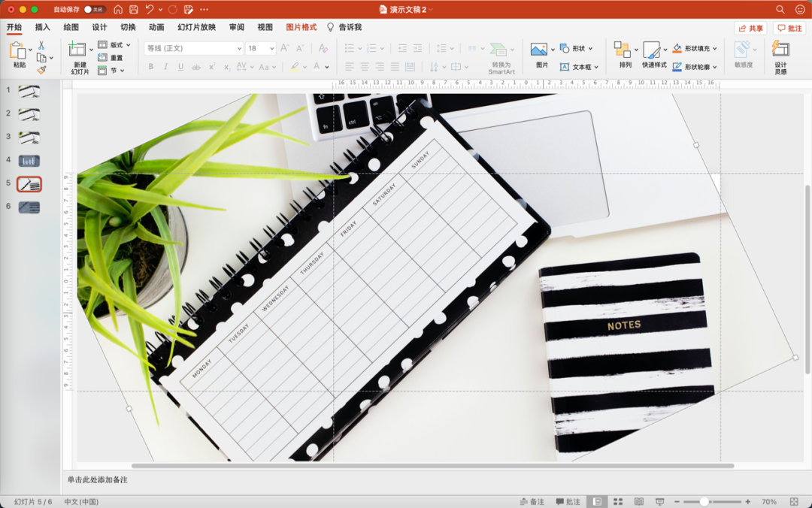
Task: Click the Shape Outline (形状轮廓) pen icon
Action: [677, 67]
